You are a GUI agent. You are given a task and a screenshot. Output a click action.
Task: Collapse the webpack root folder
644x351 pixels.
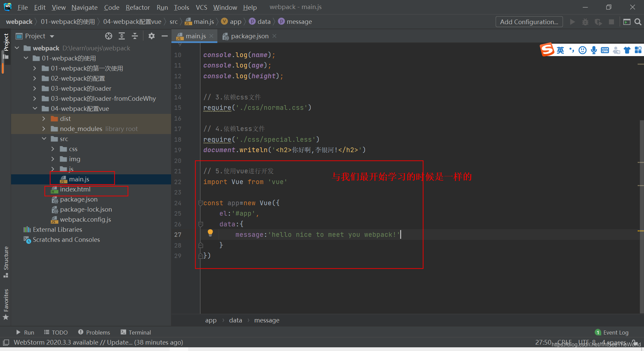pos(17,48)
